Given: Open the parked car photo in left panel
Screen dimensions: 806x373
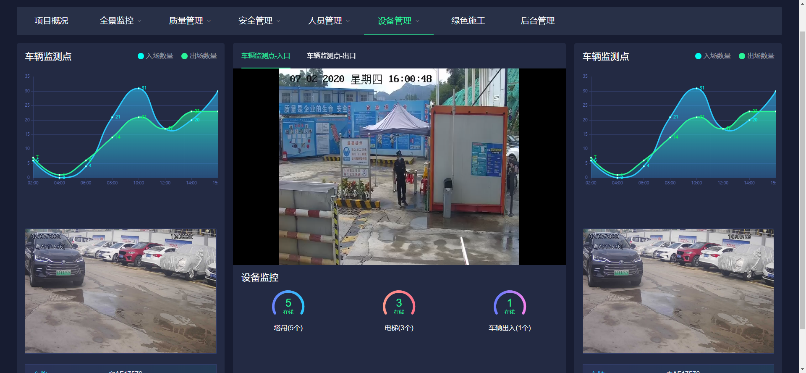Looking at the screenshot, I should tap(121, 291).
